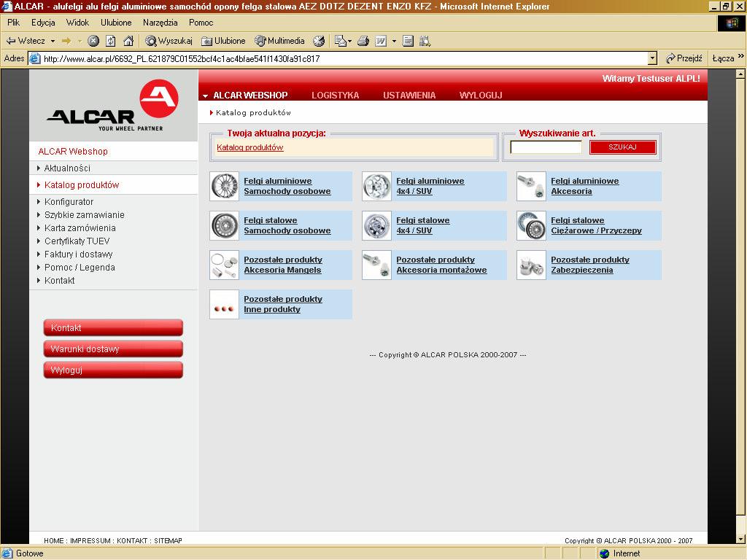
Task: Switch to the USTAWIENIA tab
Action: coord(409,96)
